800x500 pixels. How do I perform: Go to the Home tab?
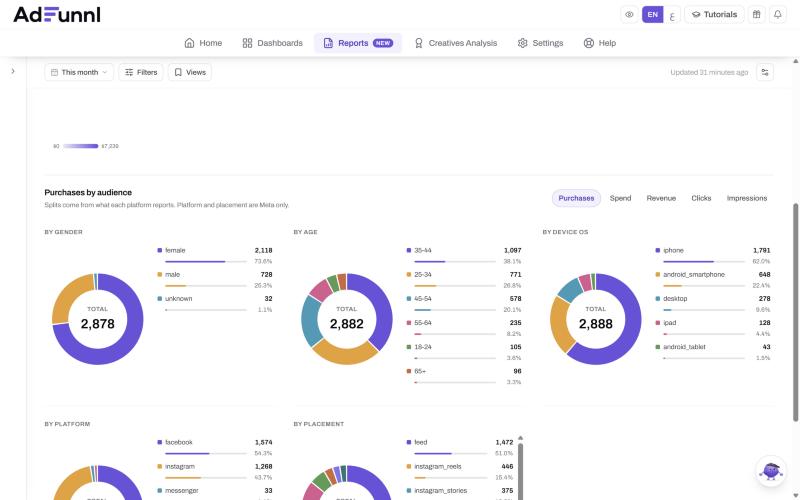203,43
